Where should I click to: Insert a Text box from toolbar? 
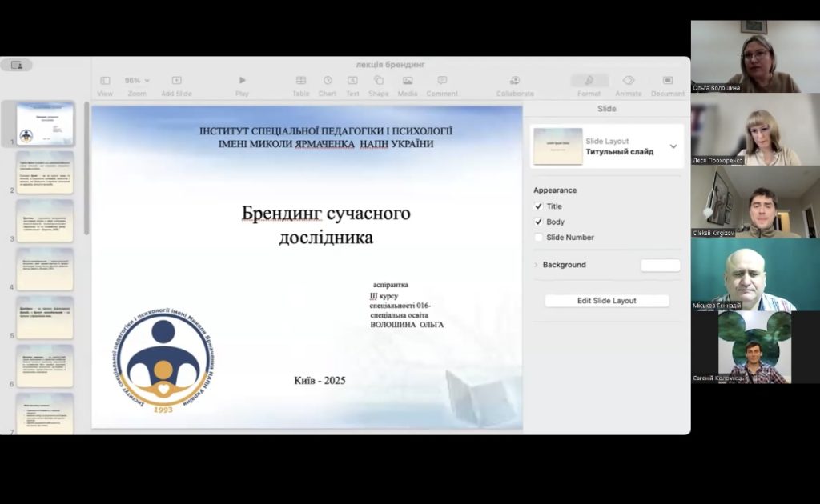[352, 81]
